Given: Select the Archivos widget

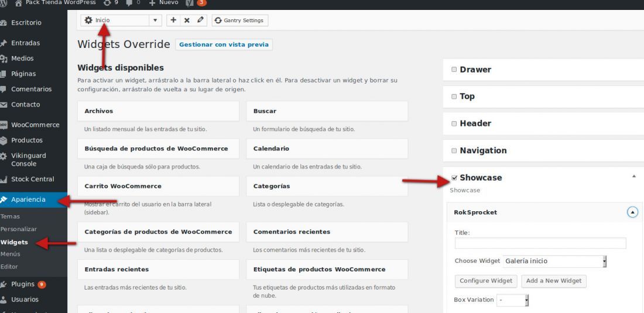Looking at the screenshot, I should pos(158,111).
